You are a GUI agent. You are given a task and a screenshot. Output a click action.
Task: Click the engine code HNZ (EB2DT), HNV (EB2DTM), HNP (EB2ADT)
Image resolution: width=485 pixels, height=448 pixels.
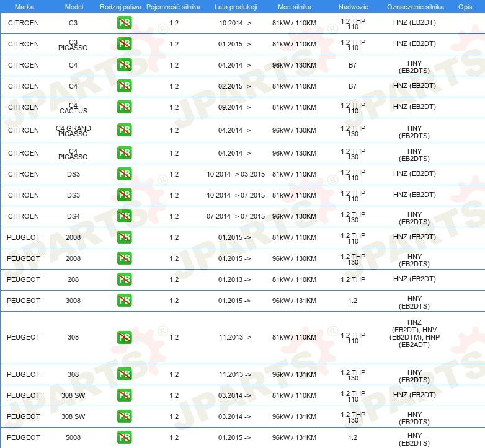[x=414, y=333]
